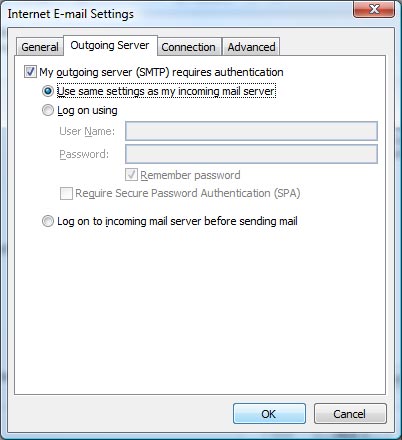Close the Internet E-mail Settings window
The height and width of the screenshot is (440, 402).
[374, 9]
